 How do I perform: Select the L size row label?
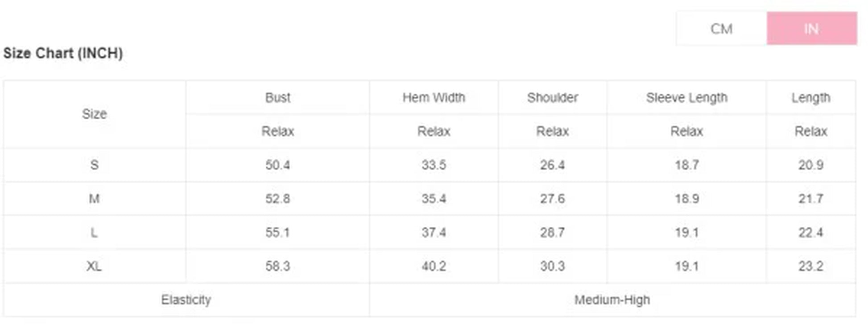click(94, 232)
